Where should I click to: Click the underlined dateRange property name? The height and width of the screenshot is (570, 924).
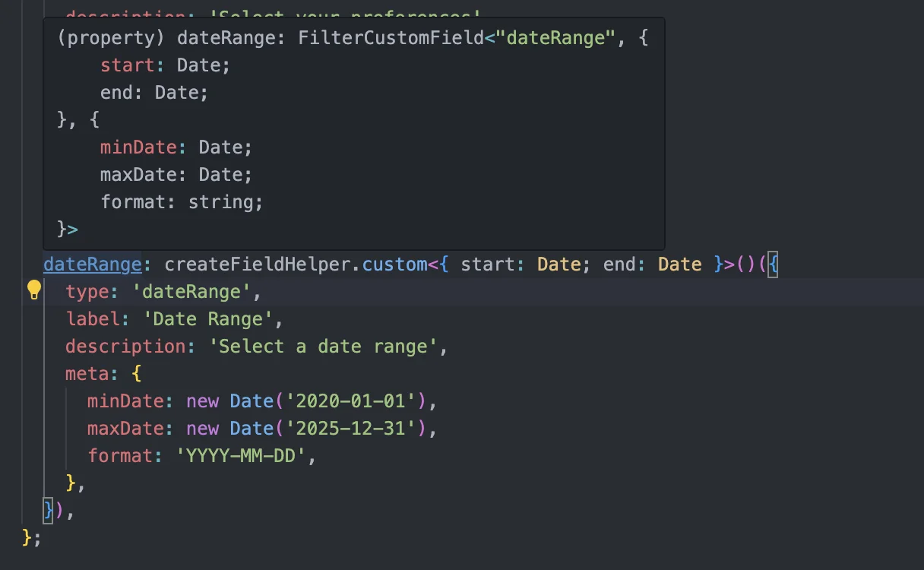[x=93, y=264]
